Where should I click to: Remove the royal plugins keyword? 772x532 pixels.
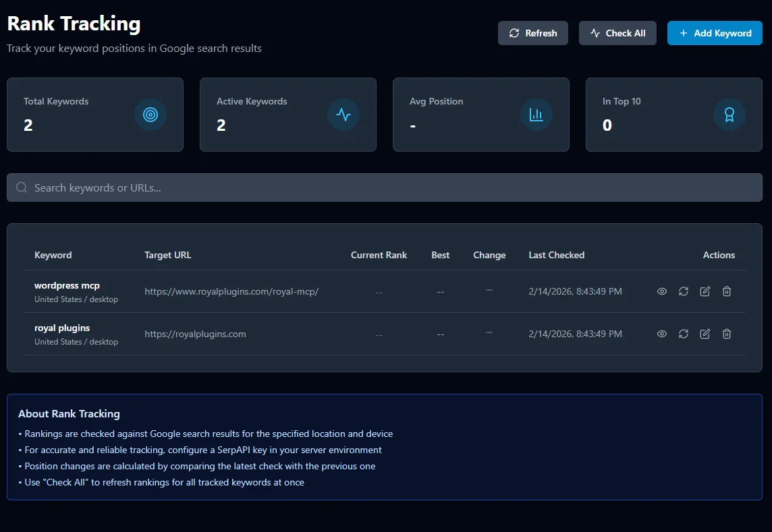pyautogui.click(x=726, y=334)
